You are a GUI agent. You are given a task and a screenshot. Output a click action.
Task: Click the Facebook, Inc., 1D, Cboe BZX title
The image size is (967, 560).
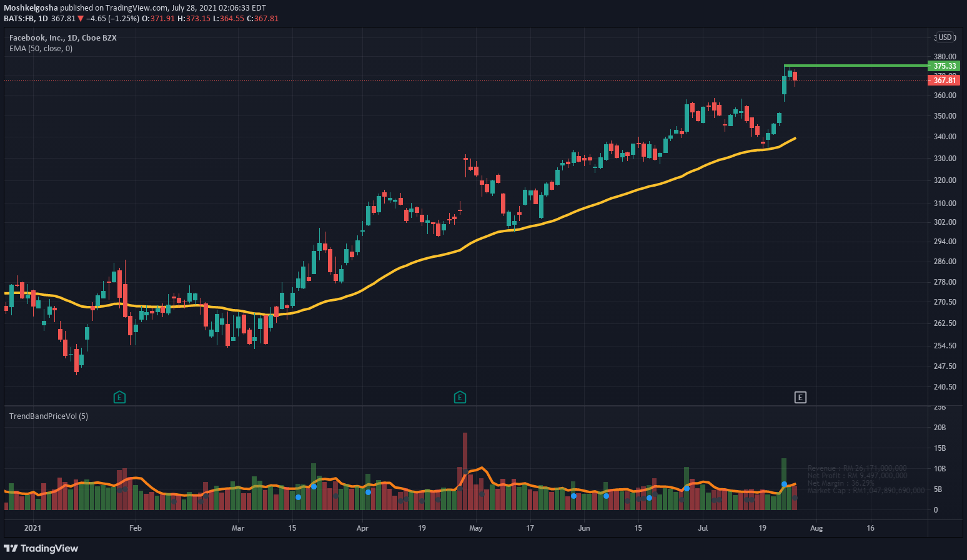coord(63,37)
